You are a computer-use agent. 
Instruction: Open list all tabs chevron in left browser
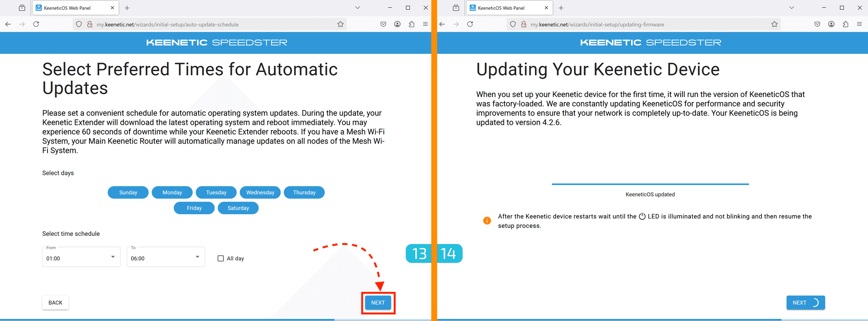coord(357,8)
